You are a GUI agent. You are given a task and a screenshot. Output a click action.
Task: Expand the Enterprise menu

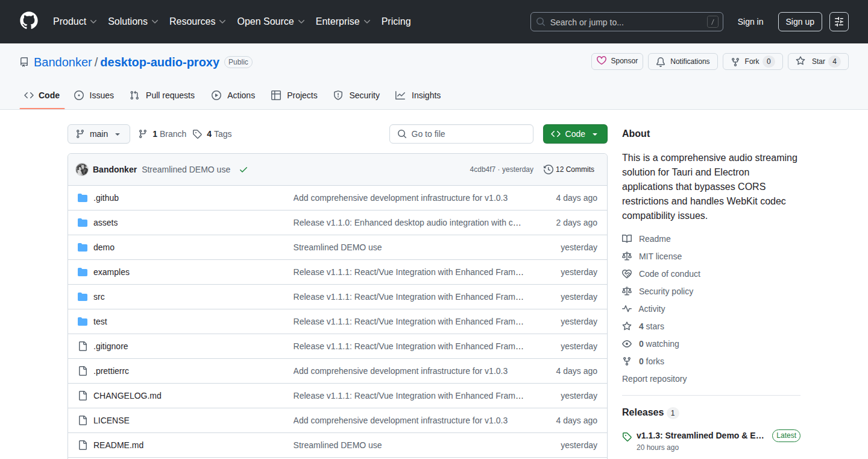(343, 22)
